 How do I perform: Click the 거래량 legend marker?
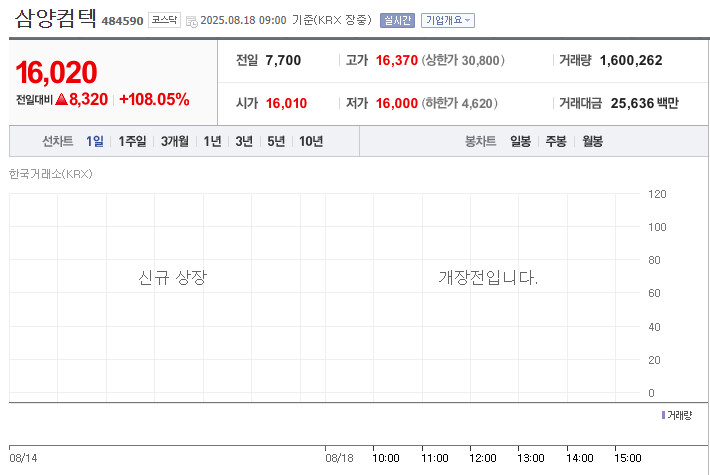tap(663, 414)
